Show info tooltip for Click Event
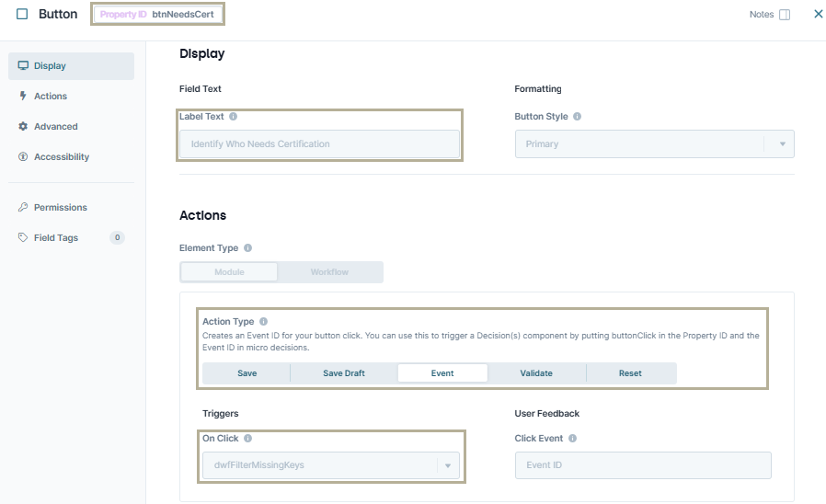The height and width of the screenshot is (504, 826). 572,438
